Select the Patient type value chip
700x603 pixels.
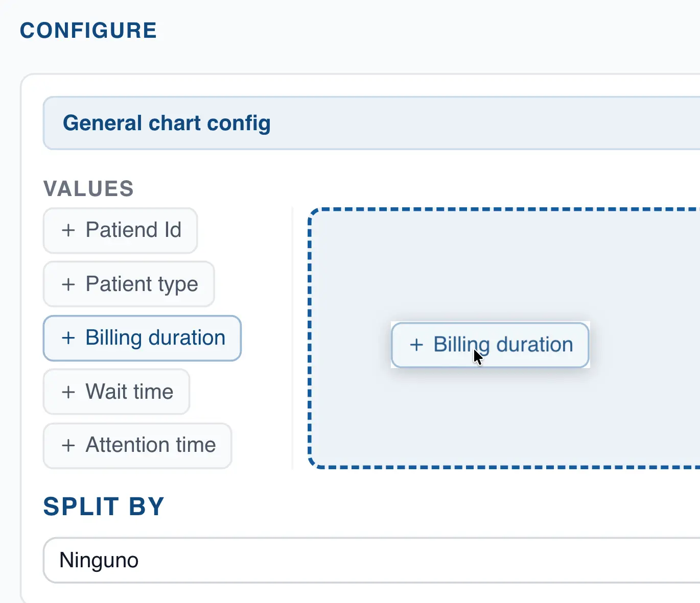[x=129, y=284]
